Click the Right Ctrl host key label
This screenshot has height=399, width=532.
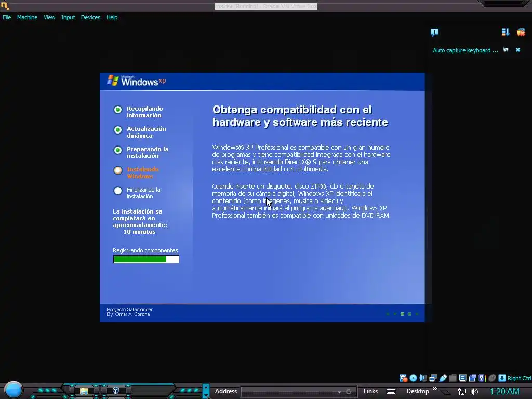[520, 378]
